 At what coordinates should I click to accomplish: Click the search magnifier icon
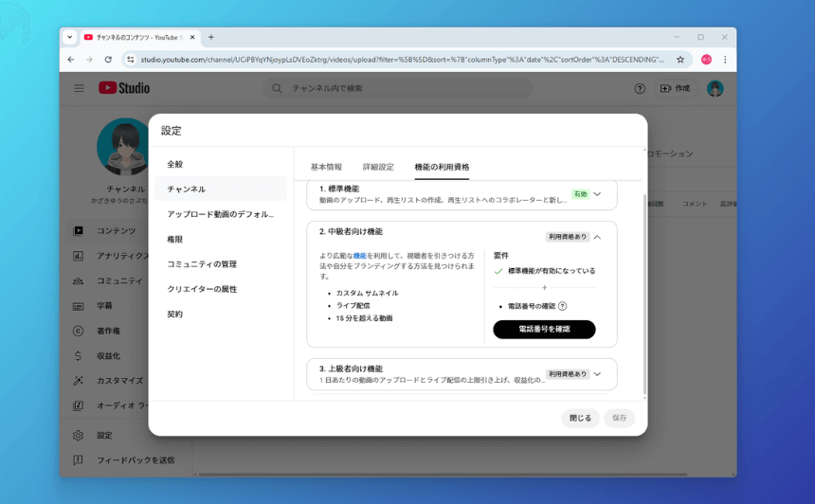(x=277, y=88)
